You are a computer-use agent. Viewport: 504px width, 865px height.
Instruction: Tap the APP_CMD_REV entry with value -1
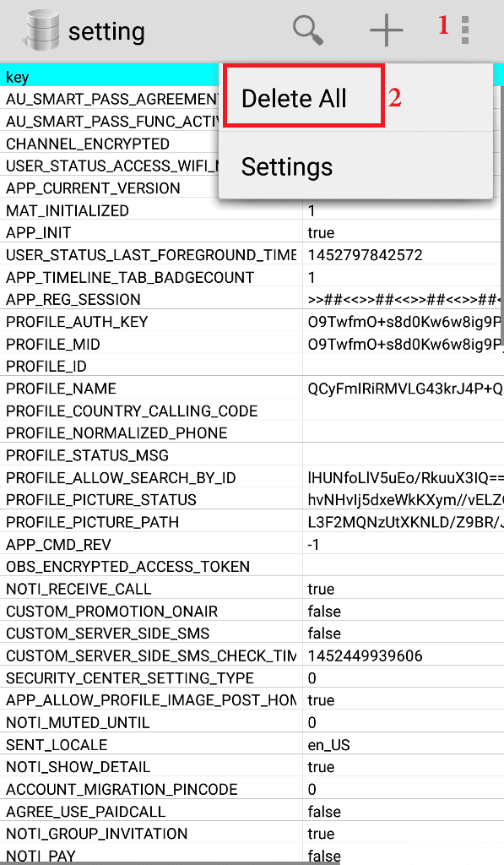(101, 543)
